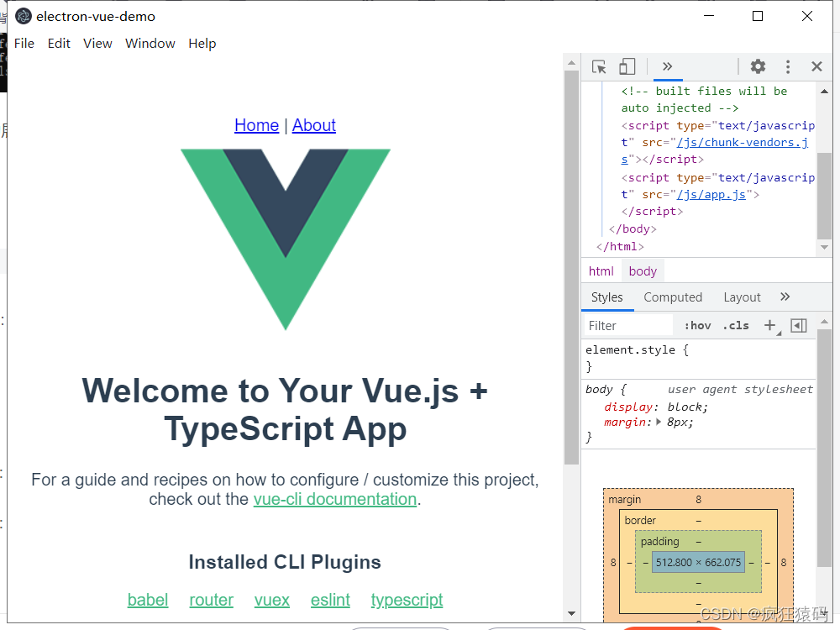Open the File menu
This screenshot has height=630, width=840.
point(24,44)
